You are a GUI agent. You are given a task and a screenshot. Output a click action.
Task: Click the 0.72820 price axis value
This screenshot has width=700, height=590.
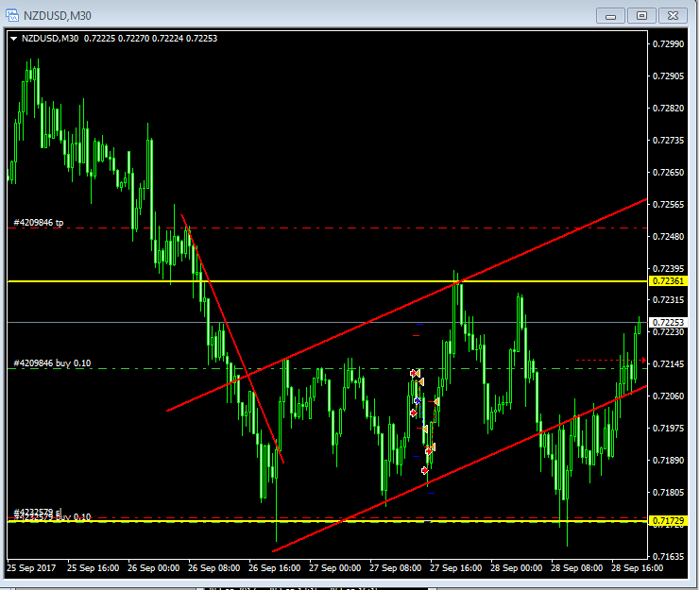coord(668,108)
